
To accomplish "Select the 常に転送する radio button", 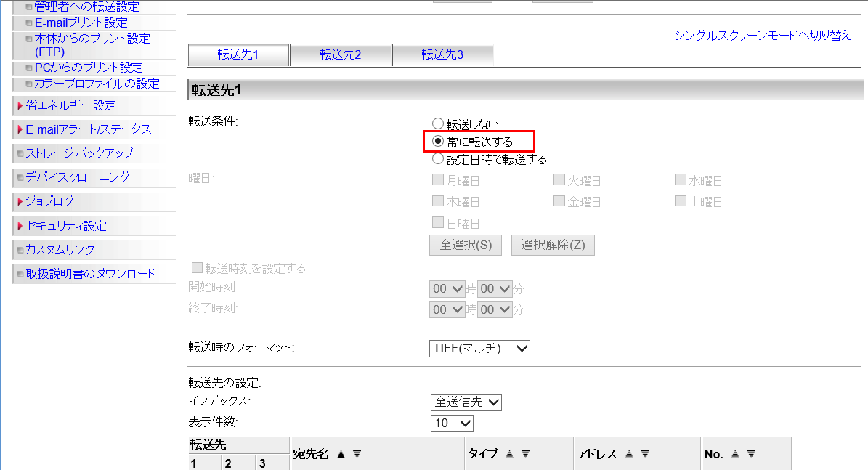I will pyautogui.click(x=437, y=141).
